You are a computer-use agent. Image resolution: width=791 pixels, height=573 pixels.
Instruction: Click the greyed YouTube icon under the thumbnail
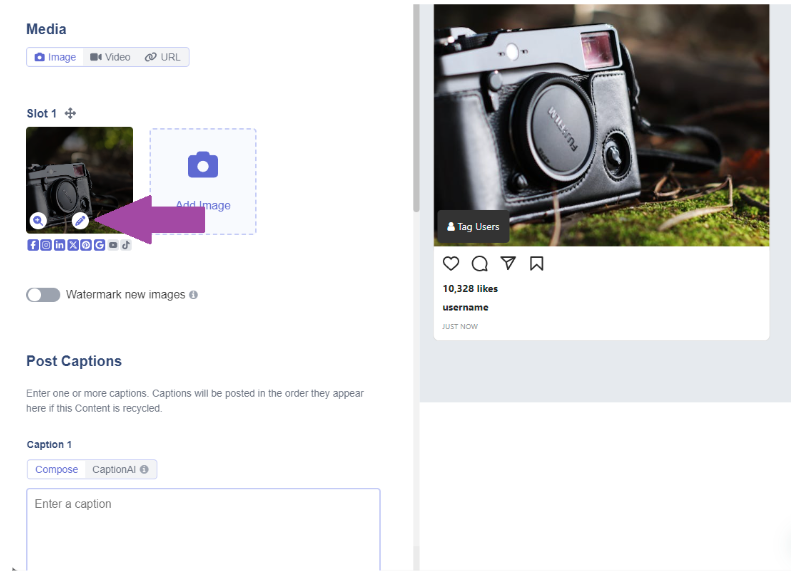(113, 245)
